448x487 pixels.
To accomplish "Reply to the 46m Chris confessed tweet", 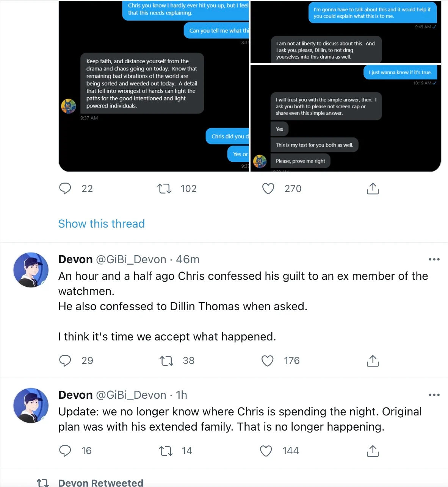I will 65,361.
